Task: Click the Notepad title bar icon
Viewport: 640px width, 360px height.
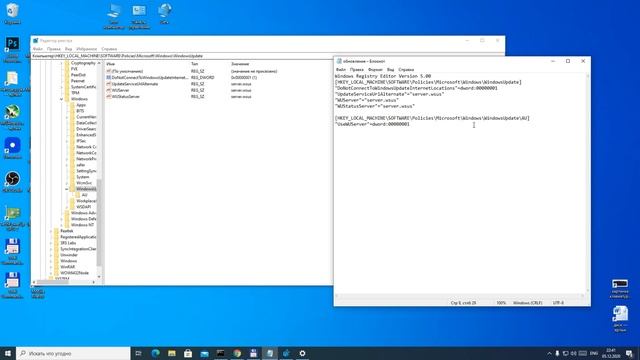Action: pyautogui.click(x=339, y=61)
